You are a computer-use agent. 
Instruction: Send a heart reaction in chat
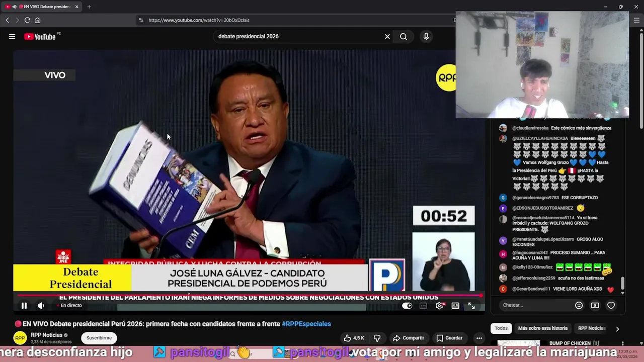611,305
